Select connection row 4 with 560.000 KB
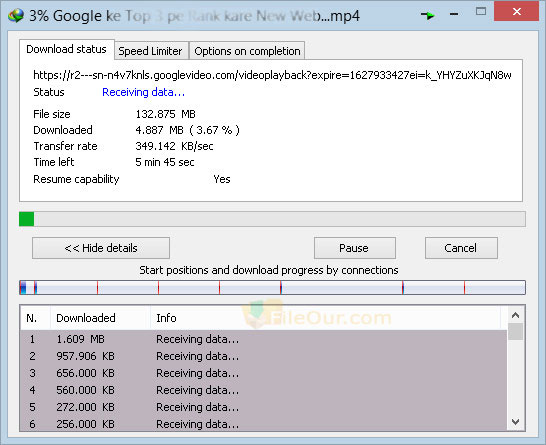 [x=264, y=390]
